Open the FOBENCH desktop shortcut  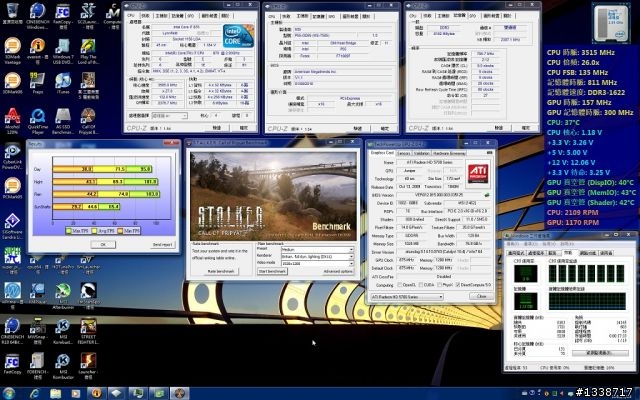tap(38, 367)
